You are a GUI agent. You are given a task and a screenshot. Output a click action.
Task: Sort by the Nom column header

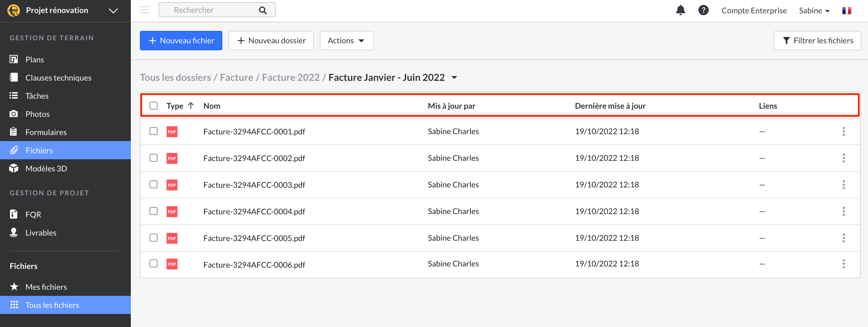coord(212,106)
